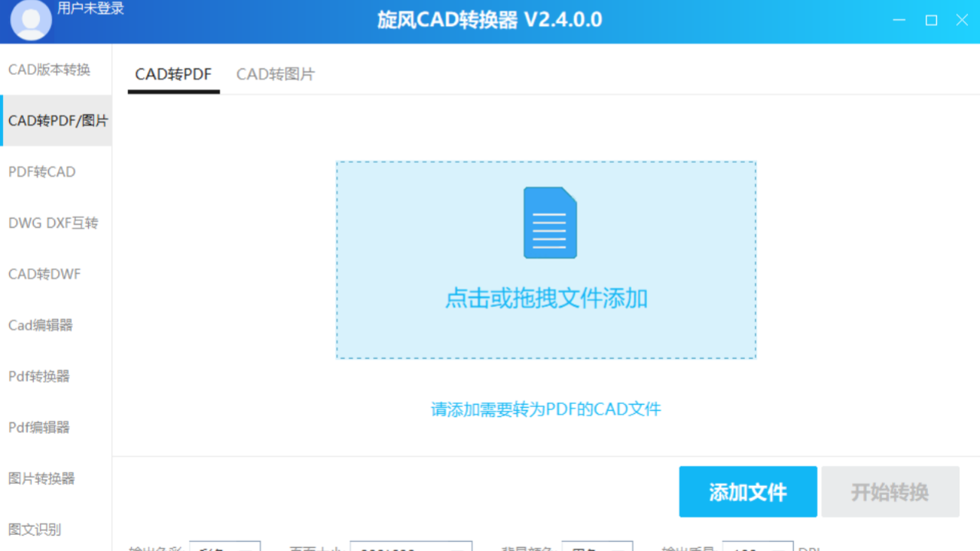The image size is (980, 551).
Task: Maximize the application window
Action: [931, 21]
